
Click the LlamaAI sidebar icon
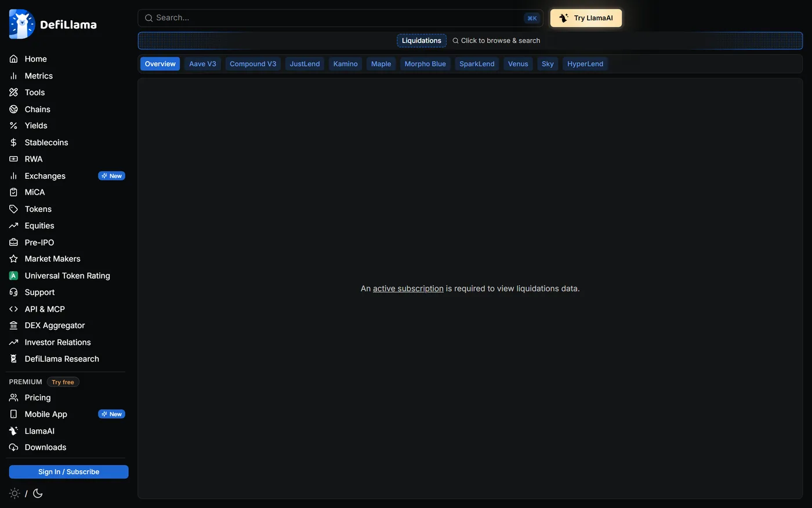pyautogui.click(x=13, y=431)
